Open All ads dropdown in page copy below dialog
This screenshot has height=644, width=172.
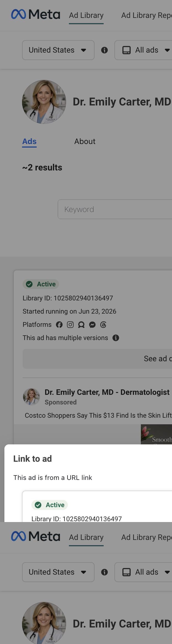click(143, 572)
